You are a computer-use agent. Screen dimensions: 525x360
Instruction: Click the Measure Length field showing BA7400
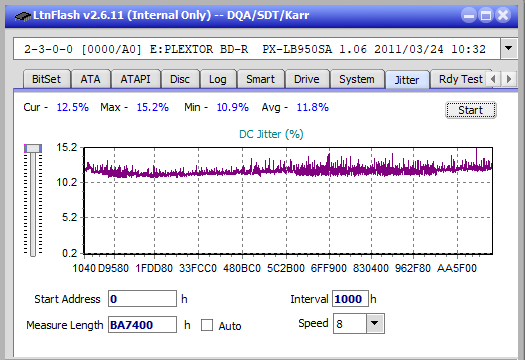coord(142,325)
